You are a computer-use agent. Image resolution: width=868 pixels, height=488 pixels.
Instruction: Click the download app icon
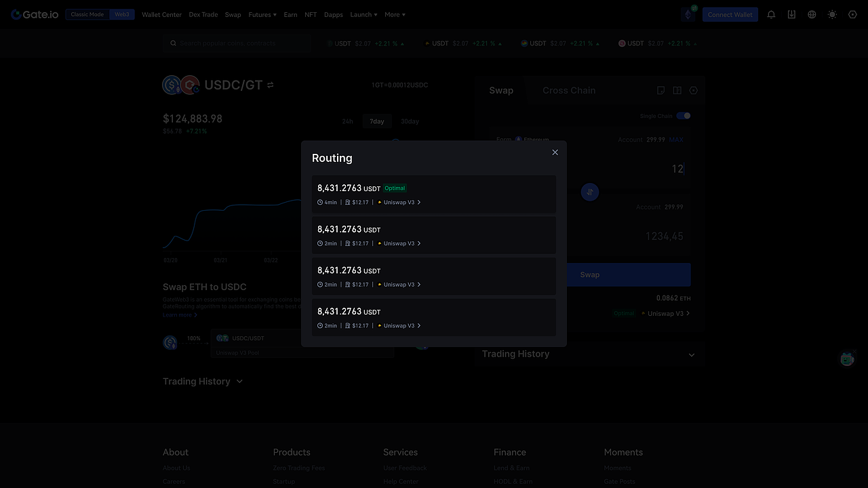(791, 14)
